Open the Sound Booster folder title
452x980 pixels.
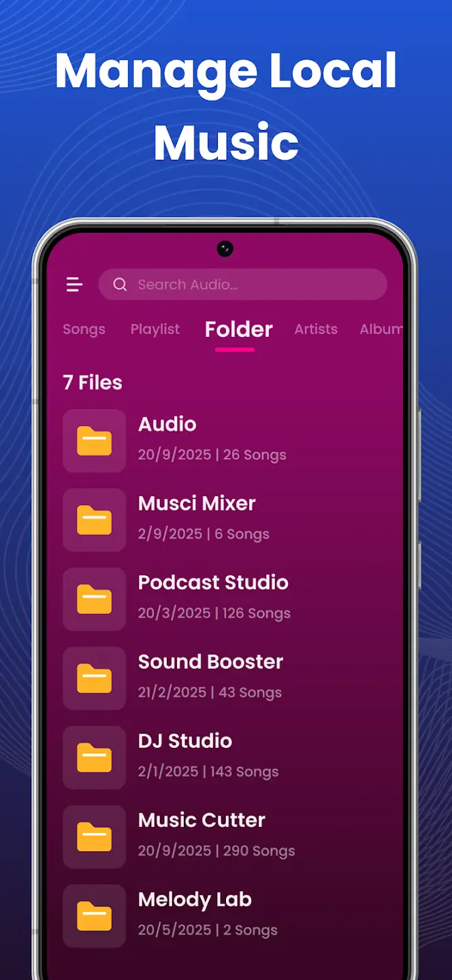[210, 661]
